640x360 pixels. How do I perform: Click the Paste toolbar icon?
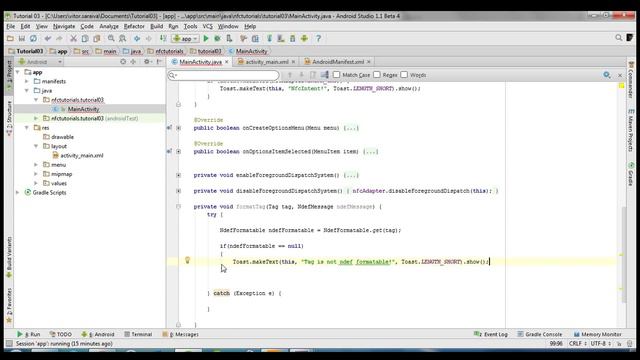click(x=97, y=38)
